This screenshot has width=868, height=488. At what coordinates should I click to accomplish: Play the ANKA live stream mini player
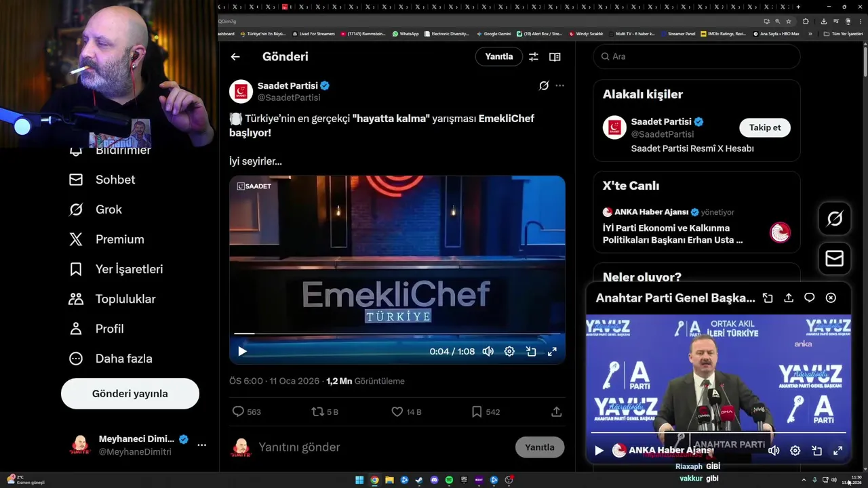coord(599,451)
